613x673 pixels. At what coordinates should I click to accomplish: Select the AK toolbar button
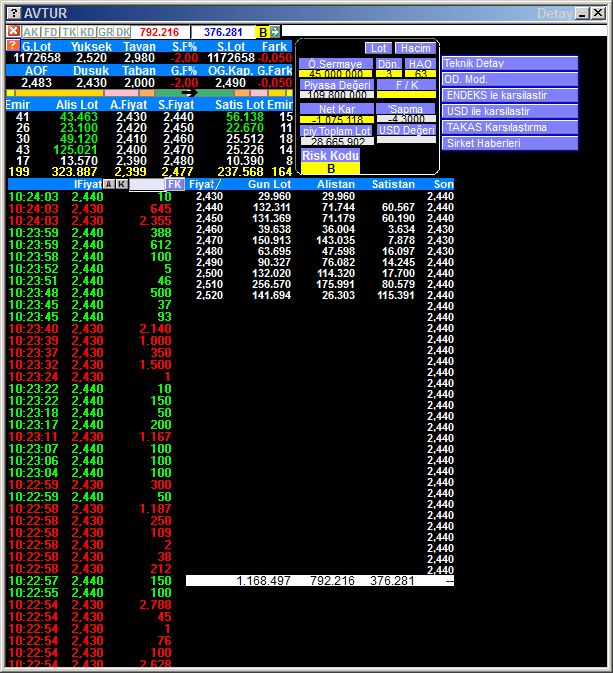pyautogui.click(x=30, y=32)
